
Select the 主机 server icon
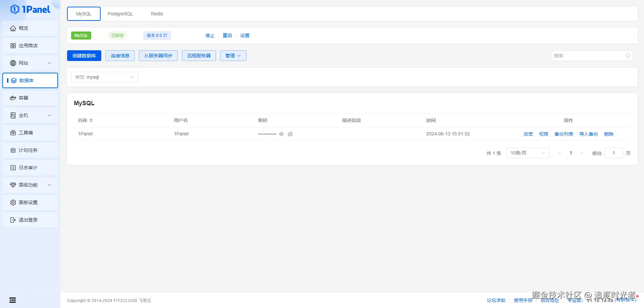tap(13, 115)
